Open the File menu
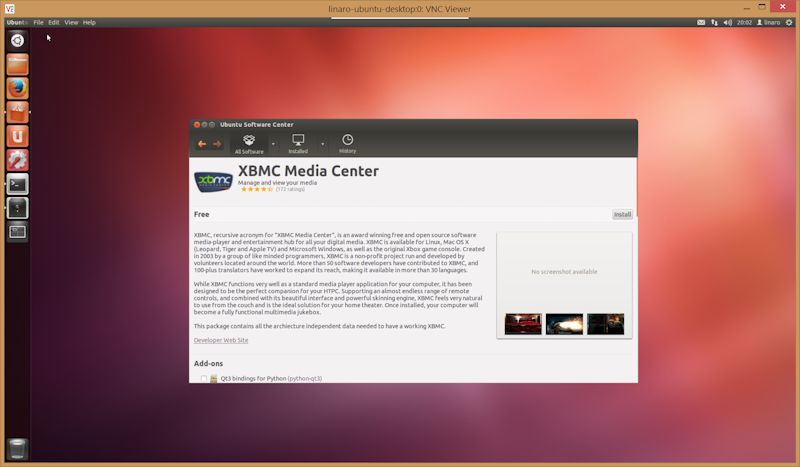 pyautogui.click(x=38, y=22)
